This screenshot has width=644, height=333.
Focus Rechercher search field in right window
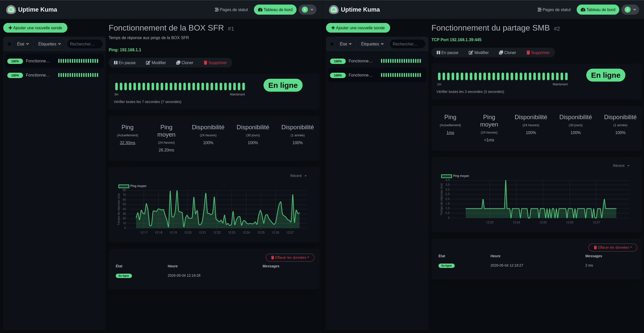407,44
